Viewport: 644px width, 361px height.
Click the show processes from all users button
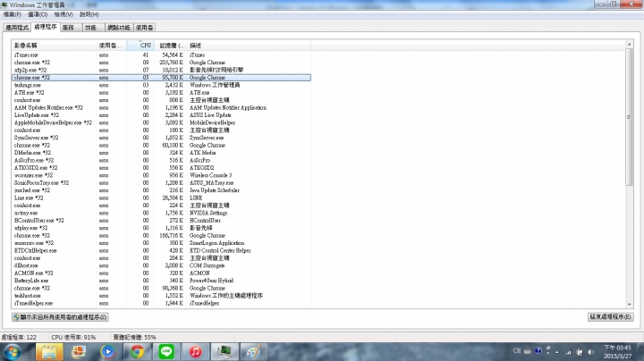[60, 317]
